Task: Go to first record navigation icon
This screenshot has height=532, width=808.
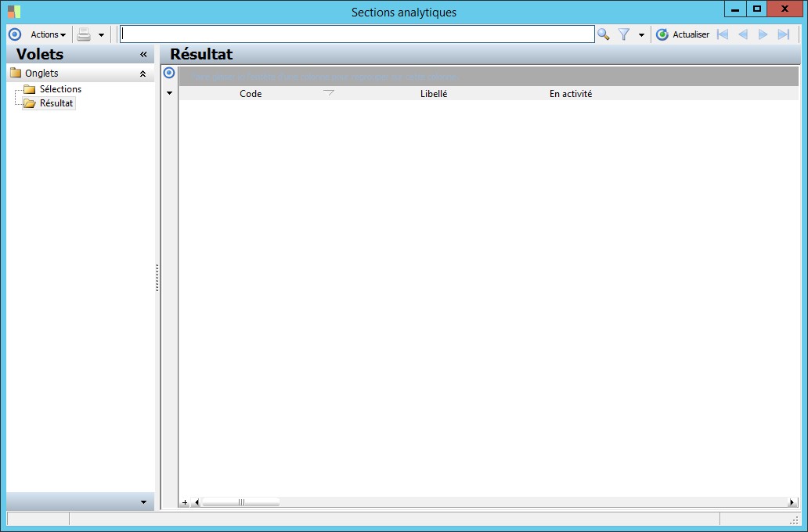Action: click(x=723, y=34)
